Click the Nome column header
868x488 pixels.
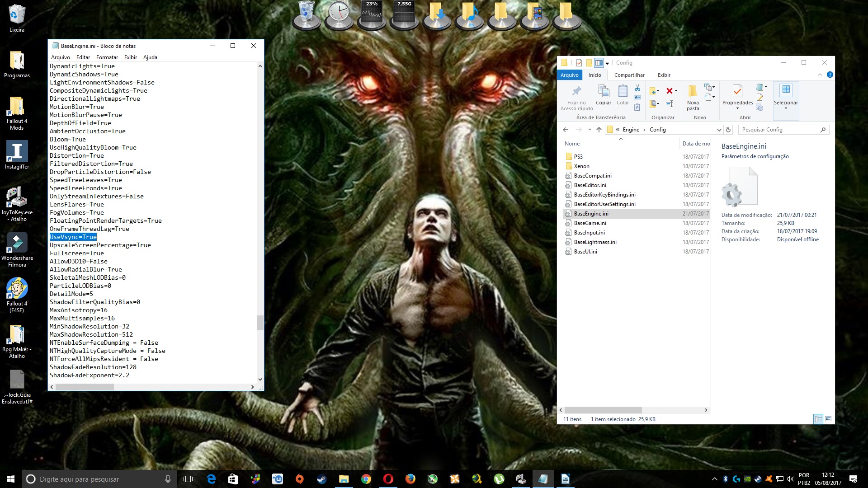coord(572,144)
